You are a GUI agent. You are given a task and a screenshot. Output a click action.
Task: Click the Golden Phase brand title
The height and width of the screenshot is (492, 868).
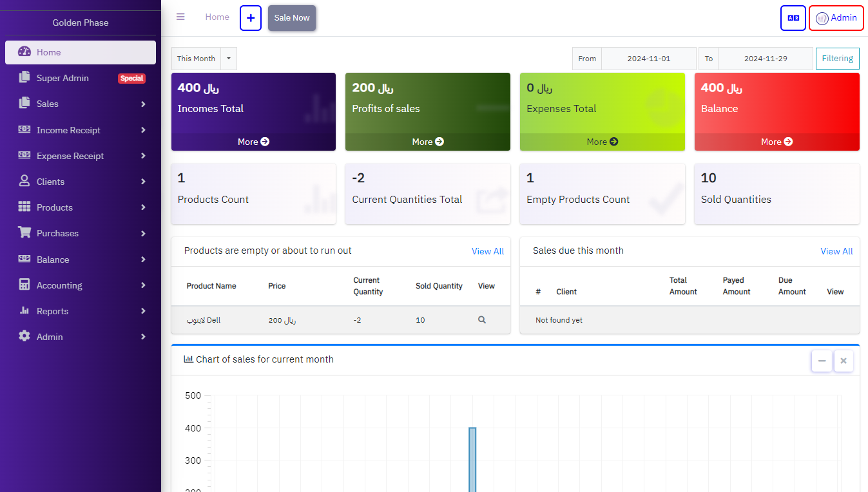pos(81,23)
